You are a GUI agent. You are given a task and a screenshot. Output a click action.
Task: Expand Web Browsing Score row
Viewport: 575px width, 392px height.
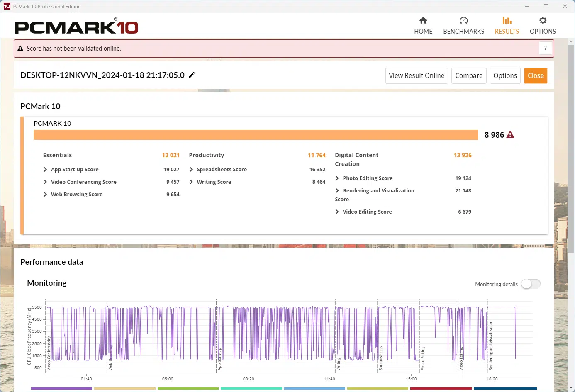(x=45, y=194)
